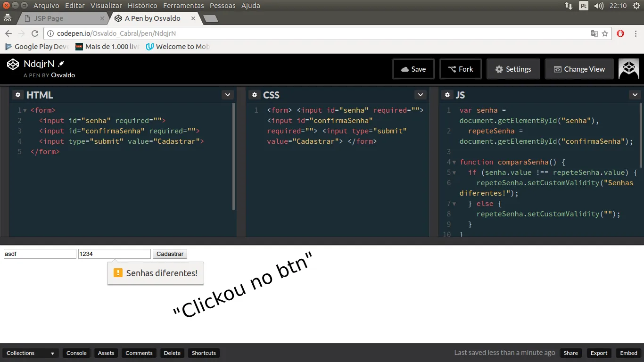Open the Collections dropdown in footer
The width and height of the screenshot is (644, 362).
[x=31, y=353]
